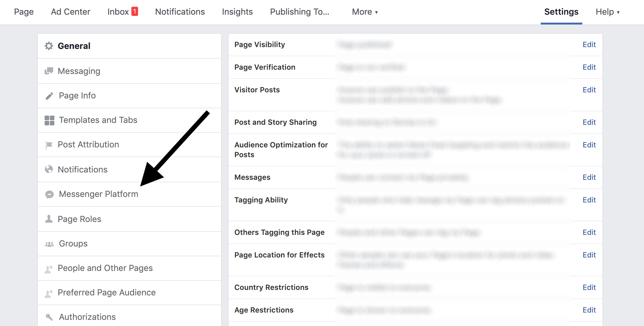Click the Country Restrictions row label

[271, 287]
